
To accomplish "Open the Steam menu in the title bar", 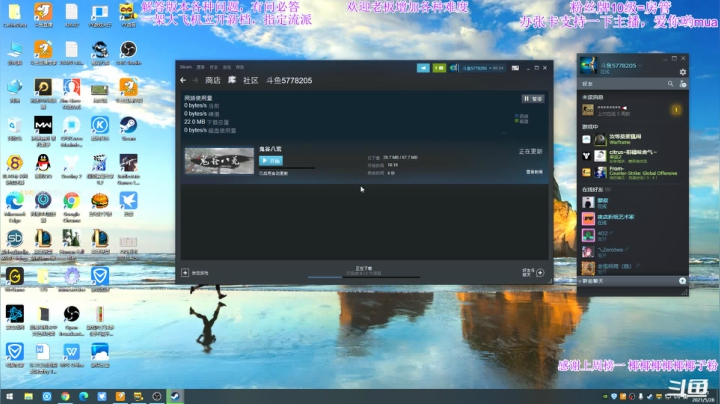I will (x=186, y=67).
